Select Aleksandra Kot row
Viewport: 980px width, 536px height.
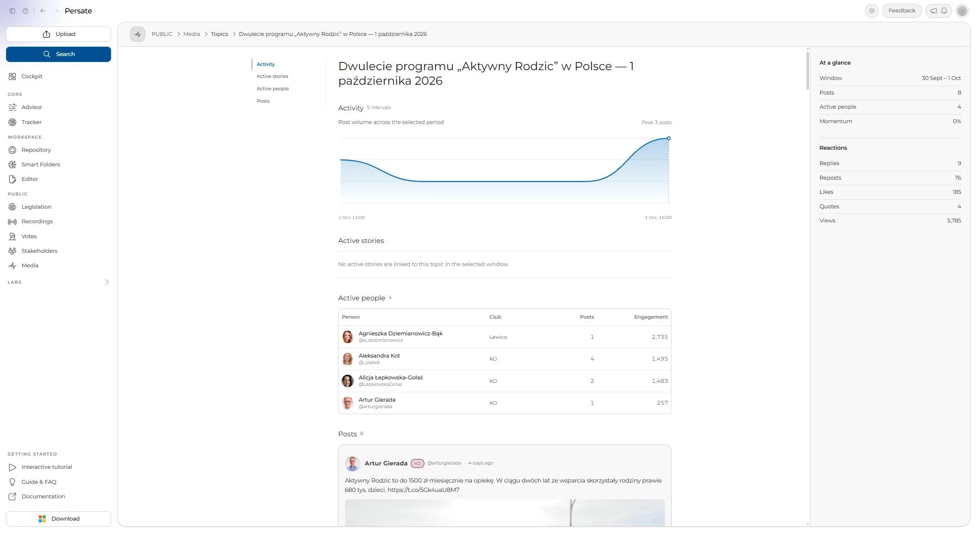click(504, 359)
